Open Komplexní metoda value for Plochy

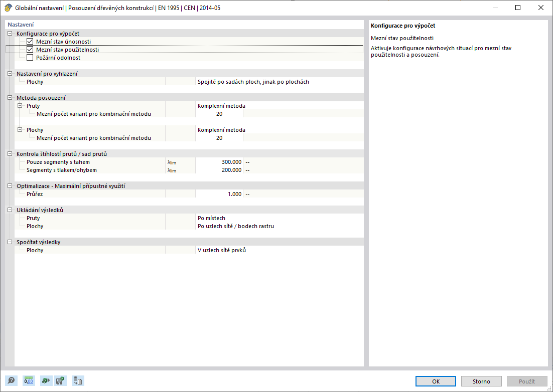(x=280, y=130)
